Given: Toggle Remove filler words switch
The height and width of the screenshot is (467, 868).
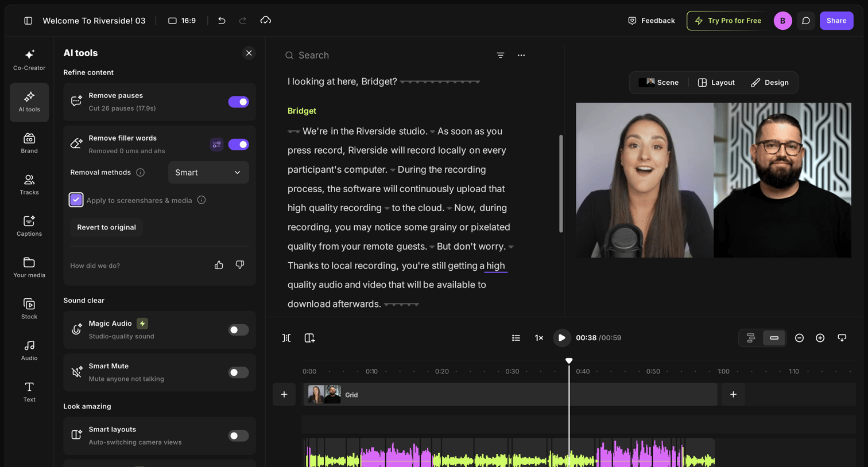Looking at the screenshot, I should [238, 145].
